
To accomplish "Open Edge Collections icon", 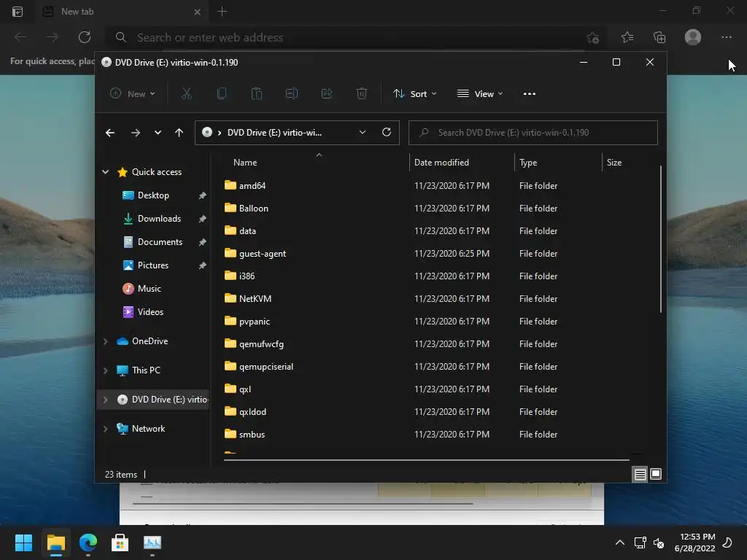I will tap(659, 37).
